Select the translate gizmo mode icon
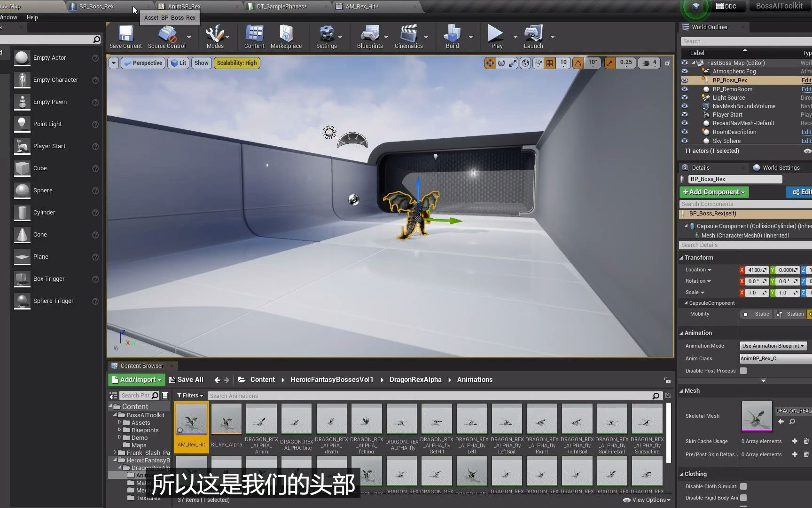The height and width of the screenshot is (508, 812). pyautogui.click(x=490, y=63)
